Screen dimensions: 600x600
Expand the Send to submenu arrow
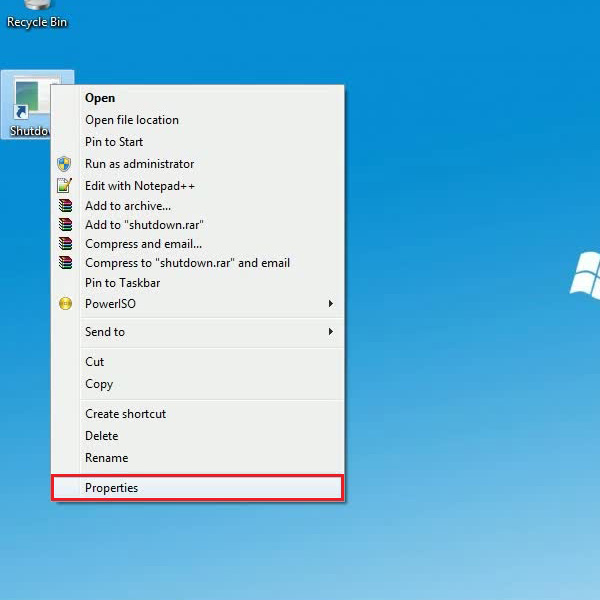coord(331,331)
